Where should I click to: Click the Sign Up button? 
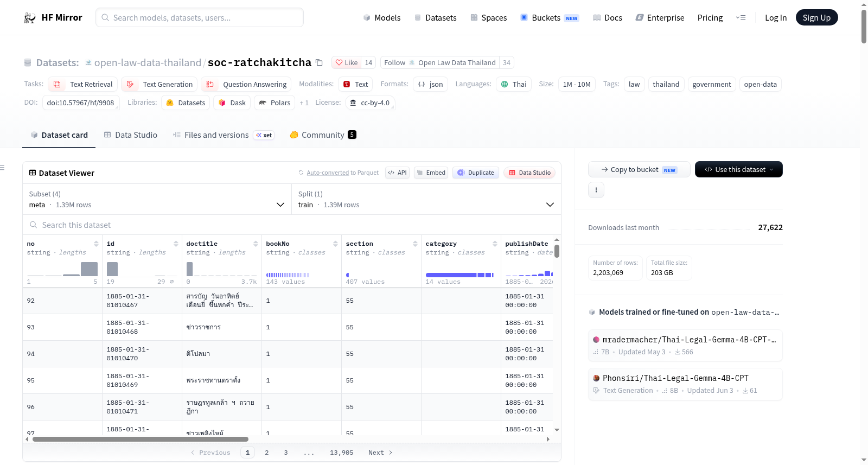pyautogui.click(x=816, y=18)
